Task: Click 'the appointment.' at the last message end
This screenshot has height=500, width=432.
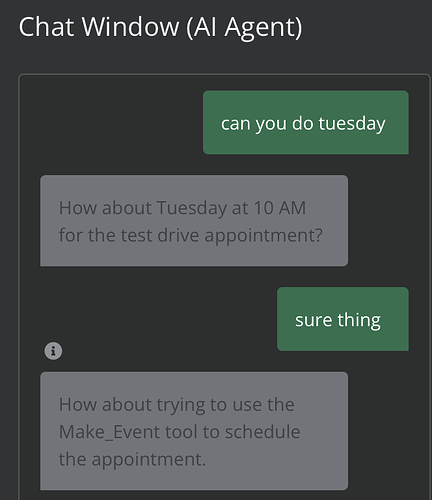Action: 132,460
